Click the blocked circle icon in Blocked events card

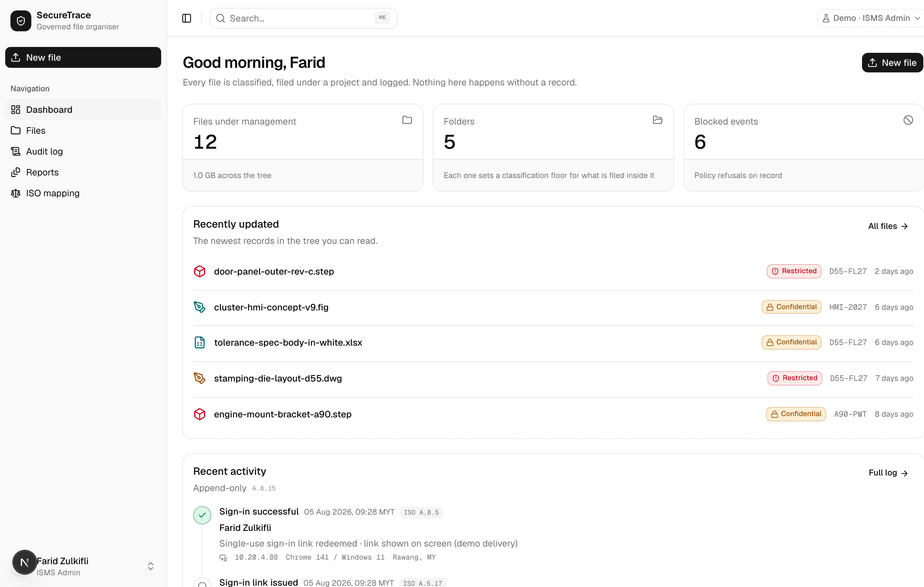coord(908,120)
